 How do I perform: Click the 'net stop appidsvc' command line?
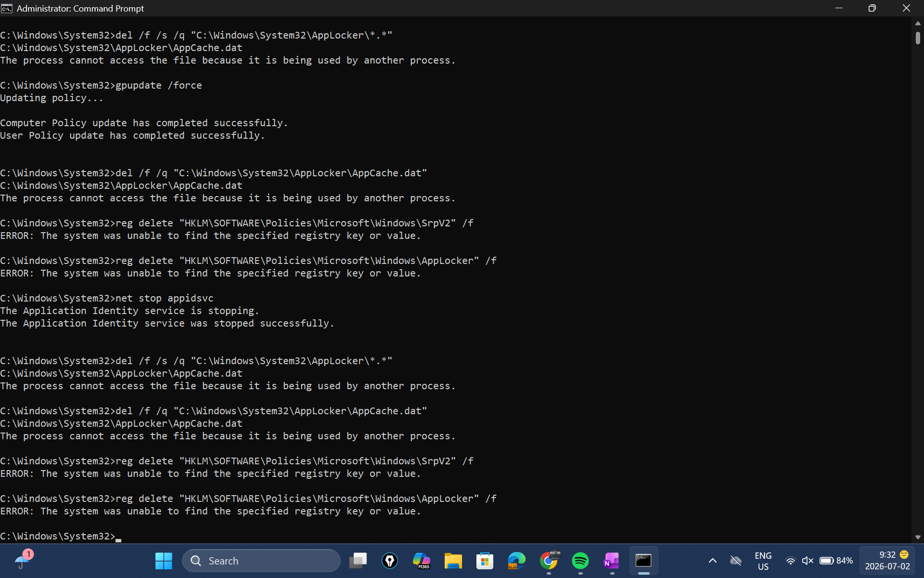tap(107, 298)
